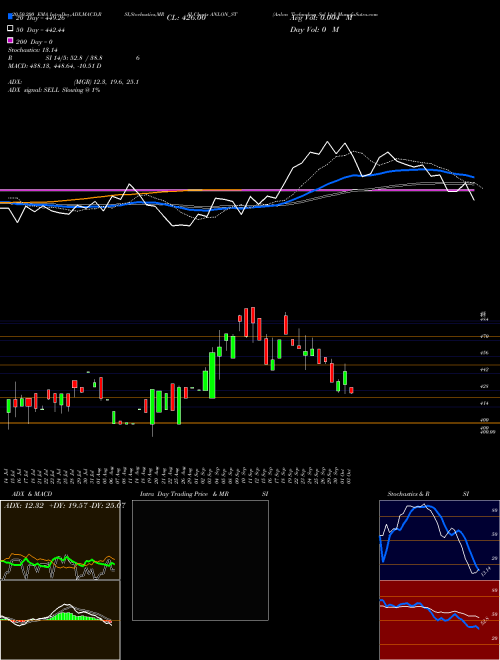Click the 'Stochastics: 13.14' readout
Screen dimensions: 500x660
click(32, 50)
